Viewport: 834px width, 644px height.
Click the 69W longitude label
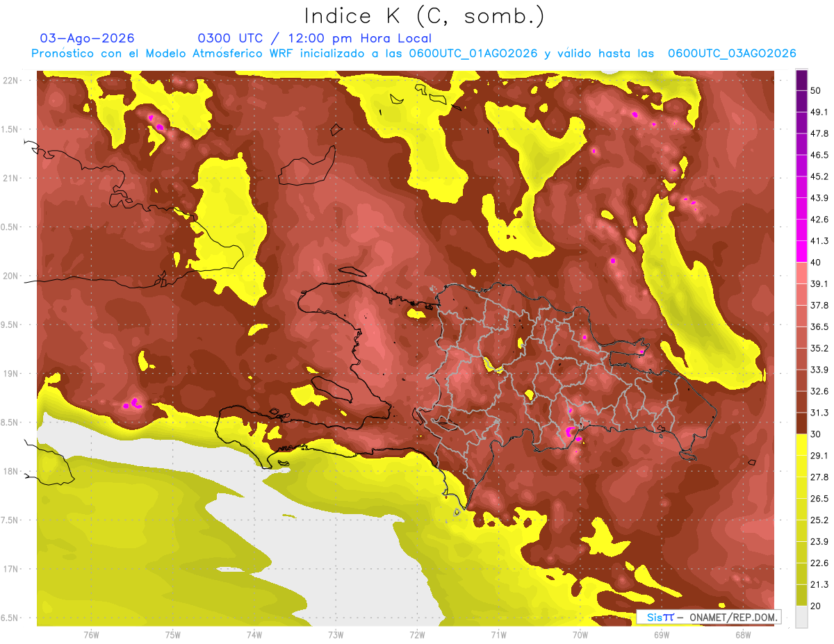[661, 635]
